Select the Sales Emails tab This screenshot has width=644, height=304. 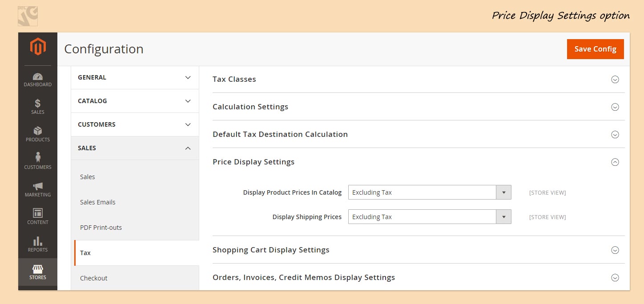point(98,202)
